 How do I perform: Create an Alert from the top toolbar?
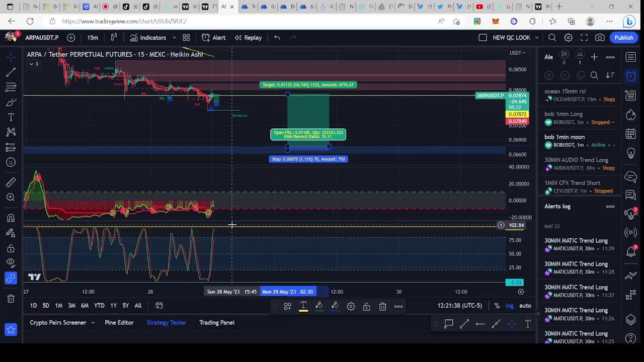click(x=214, y=38)
